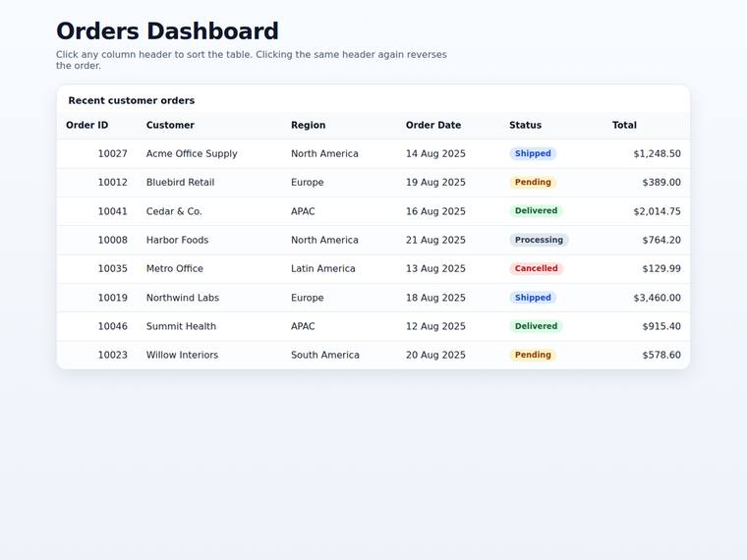
Task: Click order ID 10019 cell
Action: click(96, 298)
